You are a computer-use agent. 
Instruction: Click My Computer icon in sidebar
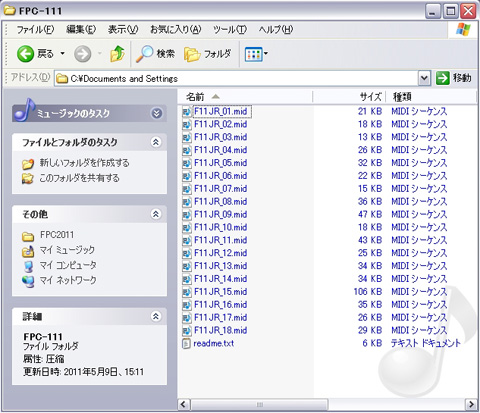coord(29,266)
